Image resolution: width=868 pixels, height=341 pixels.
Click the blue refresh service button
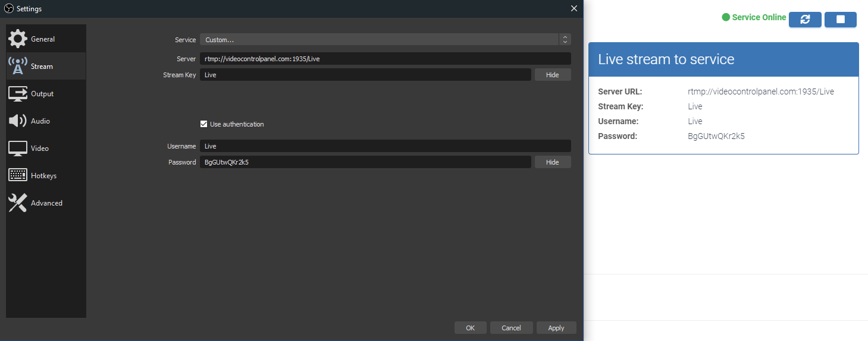(x=805, y=20)
